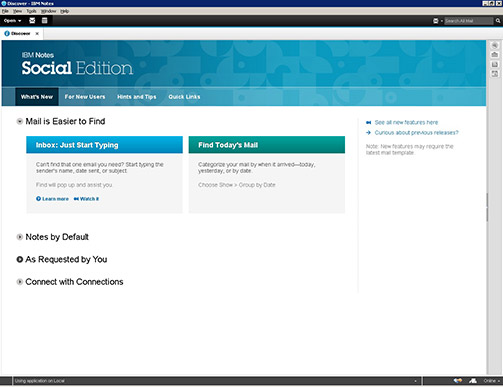Open the fourth right sidebar panel icon
The width and height of the screenshot is (503, 387).
[x=495, y=74]
